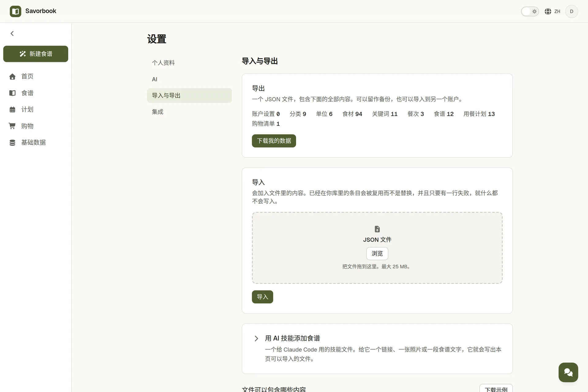Click the Savorbook logo icon
The image size is (588, 392).
[x=15, y=11]
